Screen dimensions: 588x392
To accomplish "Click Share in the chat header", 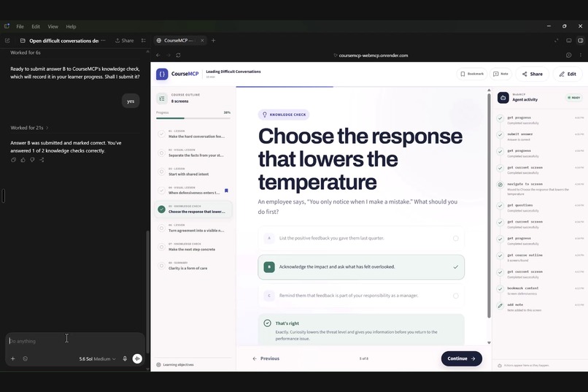I will pos(124,40).
